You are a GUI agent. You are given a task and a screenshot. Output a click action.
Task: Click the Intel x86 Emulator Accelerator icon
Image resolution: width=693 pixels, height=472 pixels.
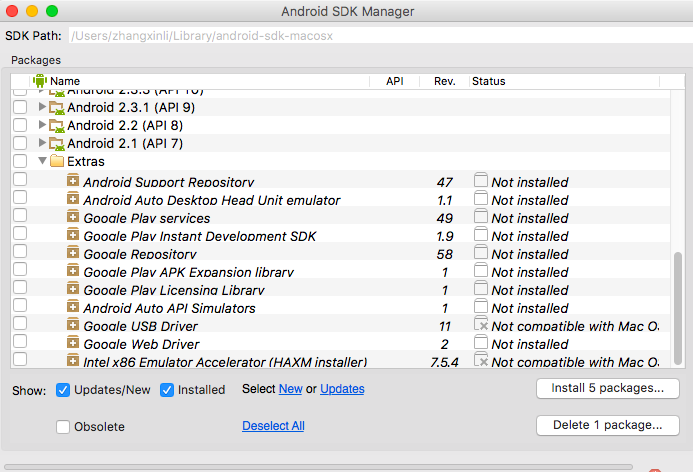point(73,360)
